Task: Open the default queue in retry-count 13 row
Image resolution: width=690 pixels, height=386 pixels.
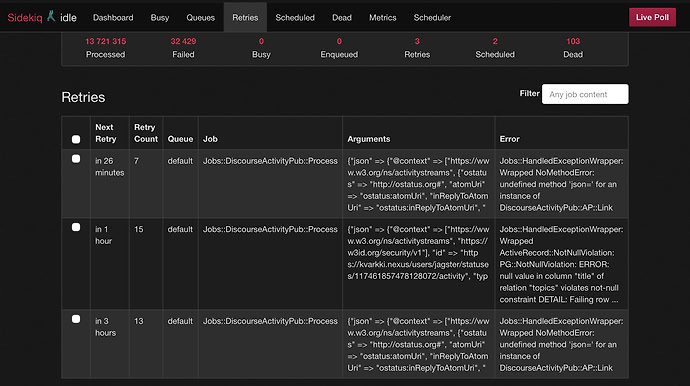Action: (x=180, y=321)
